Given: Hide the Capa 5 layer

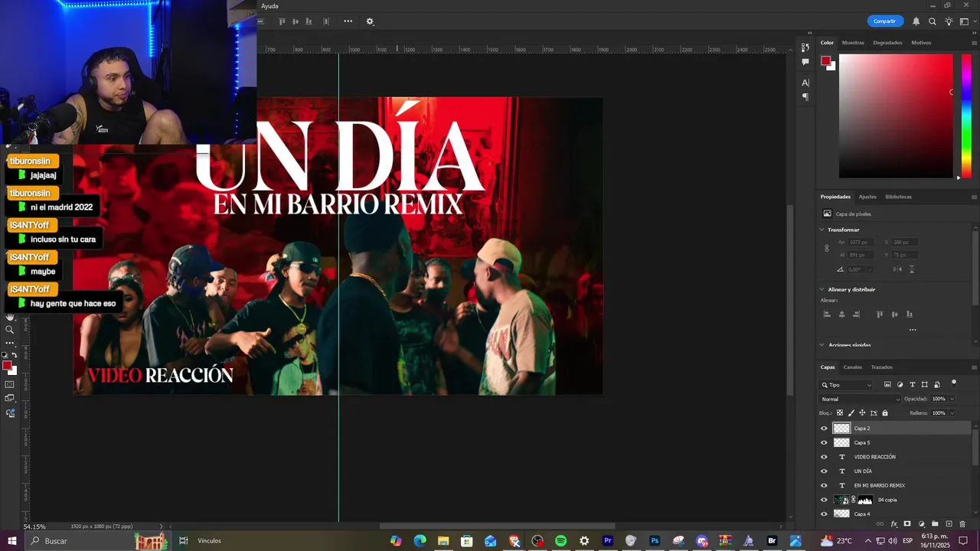Looking at the screenshot, I should [824, 442].
